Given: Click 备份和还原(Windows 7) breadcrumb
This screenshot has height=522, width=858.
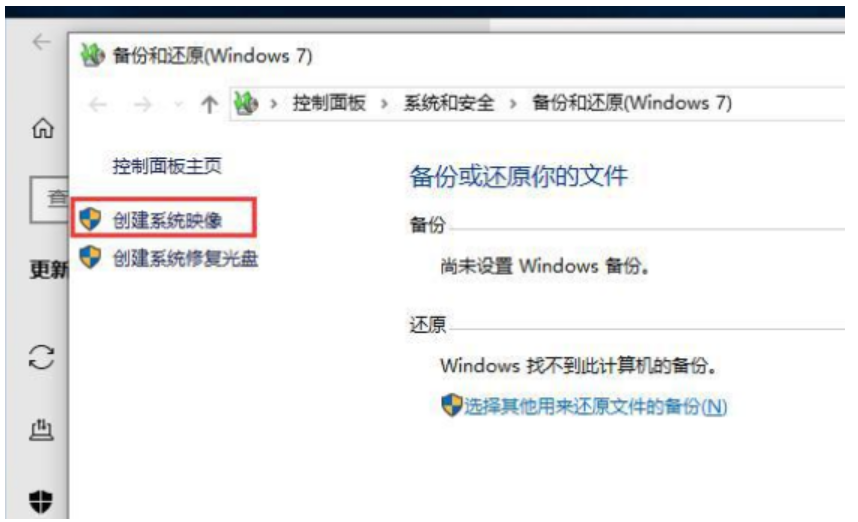Looking at the screenshot, I should [x=632, y=103].
